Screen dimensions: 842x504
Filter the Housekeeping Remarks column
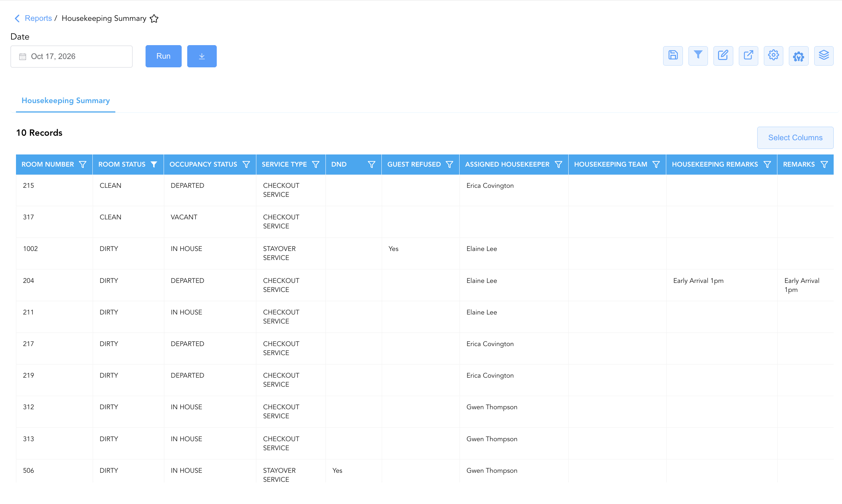[767, 165]
